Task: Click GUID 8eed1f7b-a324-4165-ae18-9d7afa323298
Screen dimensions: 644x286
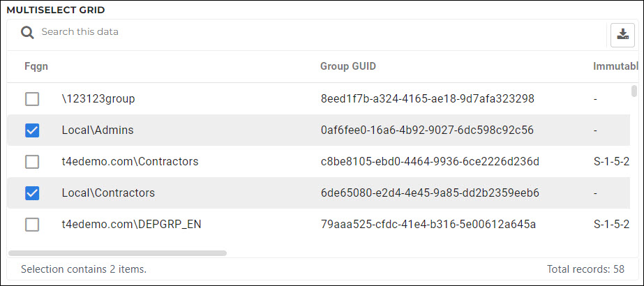Action: pyautogui.click(x=428, y=99)
